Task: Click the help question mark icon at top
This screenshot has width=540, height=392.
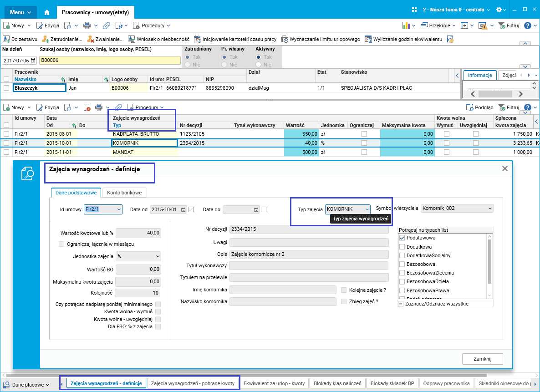Action: coord(528,25)
